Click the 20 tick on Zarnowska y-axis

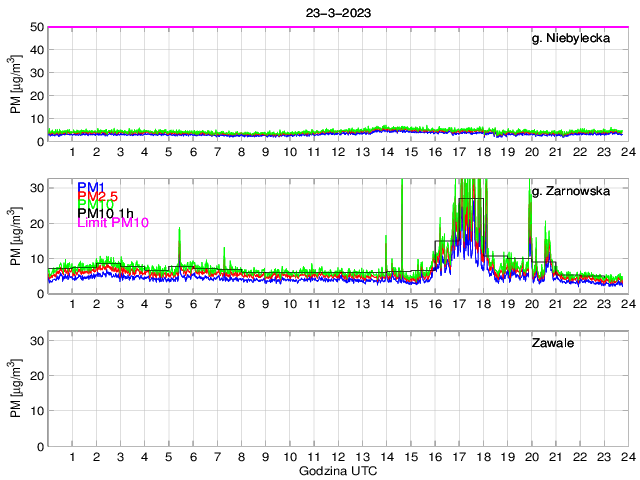coord(36,224)
